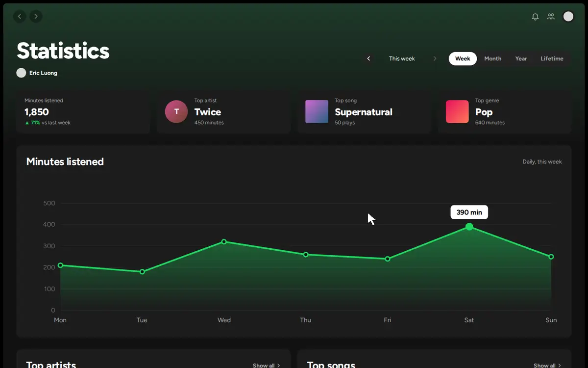Open notifications bell icon
Viewport: 588px width, 368px height.
(x=535, y=17)
